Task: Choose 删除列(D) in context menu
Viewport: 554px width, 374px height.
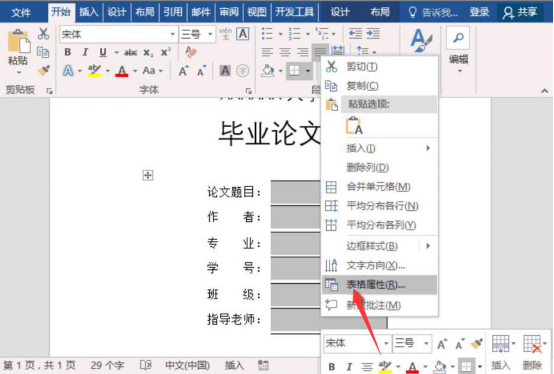Action: [x=379, y=167]
